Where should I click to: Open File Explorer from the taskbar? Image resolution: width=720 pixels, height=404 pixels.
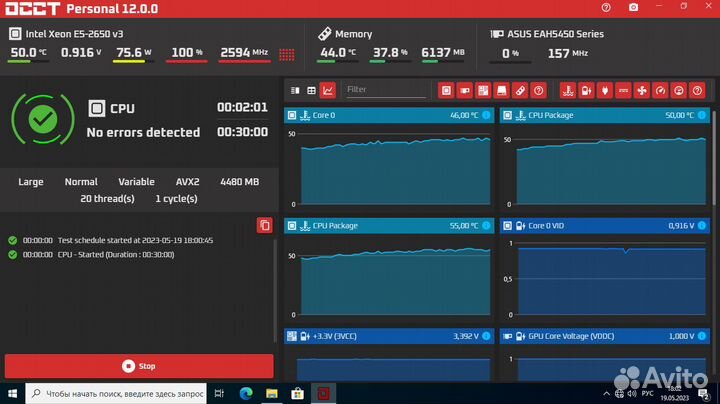(272, 393)
